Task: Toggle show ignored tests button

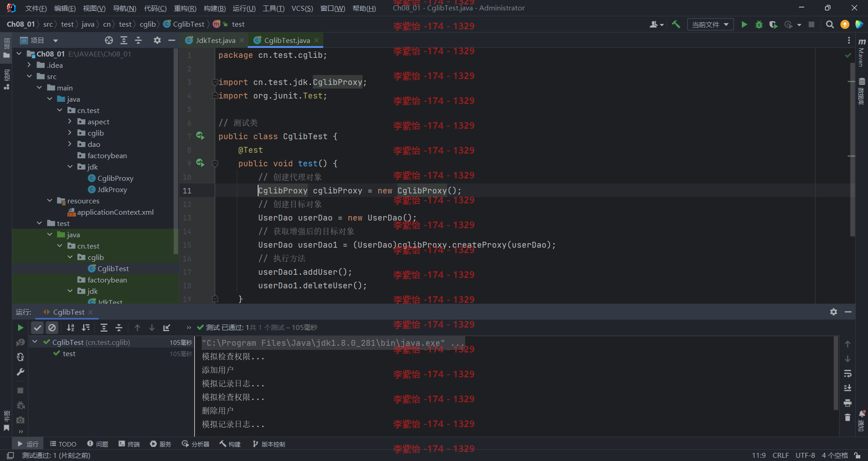Action: 52,328
